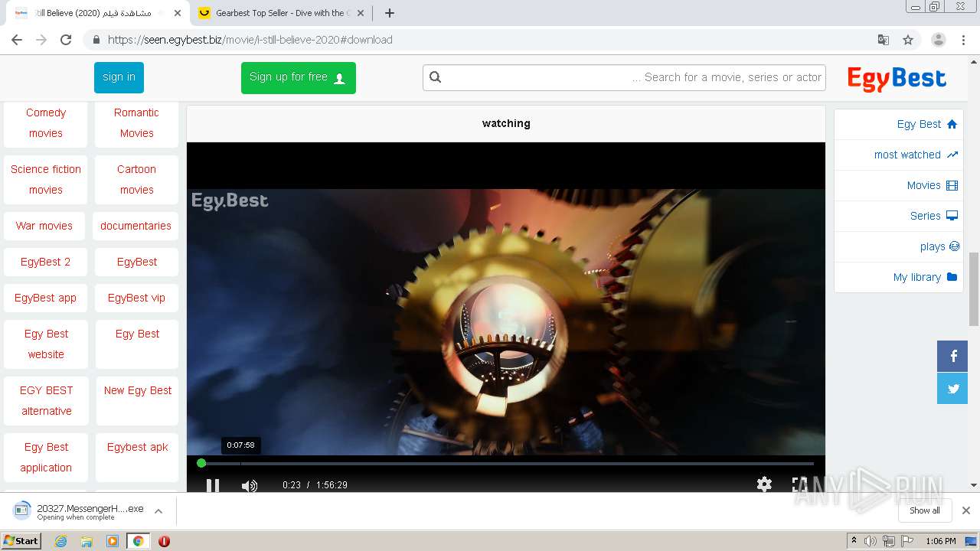Reload the current page
The image size is (980, 551).
coord(66,40)
